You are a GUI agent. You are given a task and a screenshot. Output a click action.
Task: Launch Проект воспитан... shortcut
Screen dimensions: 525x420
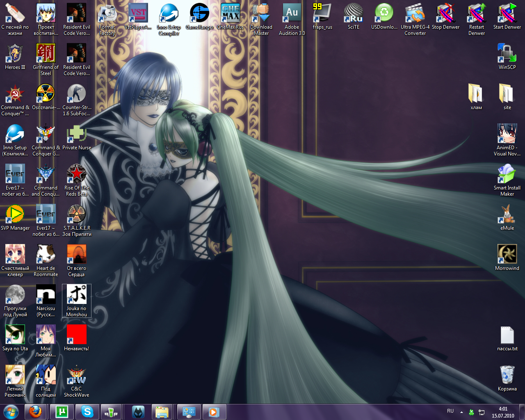pos(46,19)
